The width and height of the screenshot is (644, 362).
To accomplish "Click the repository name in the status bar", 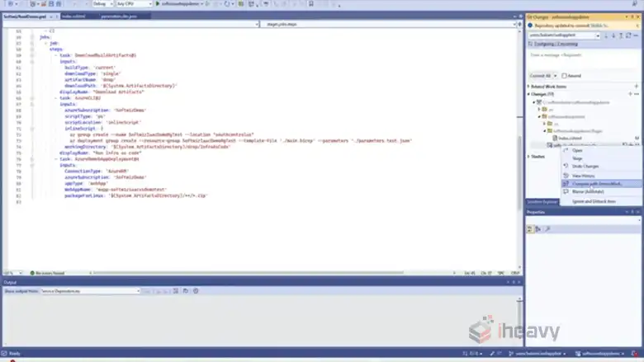I will click(x=600, y=354).
